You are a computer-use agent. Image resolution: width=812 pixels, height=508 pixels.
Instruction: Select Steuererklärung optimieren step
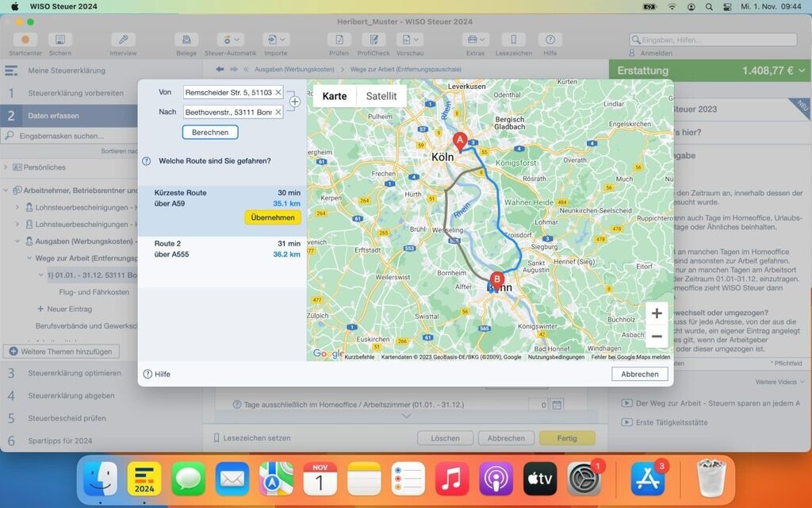(x=75, y=373)
